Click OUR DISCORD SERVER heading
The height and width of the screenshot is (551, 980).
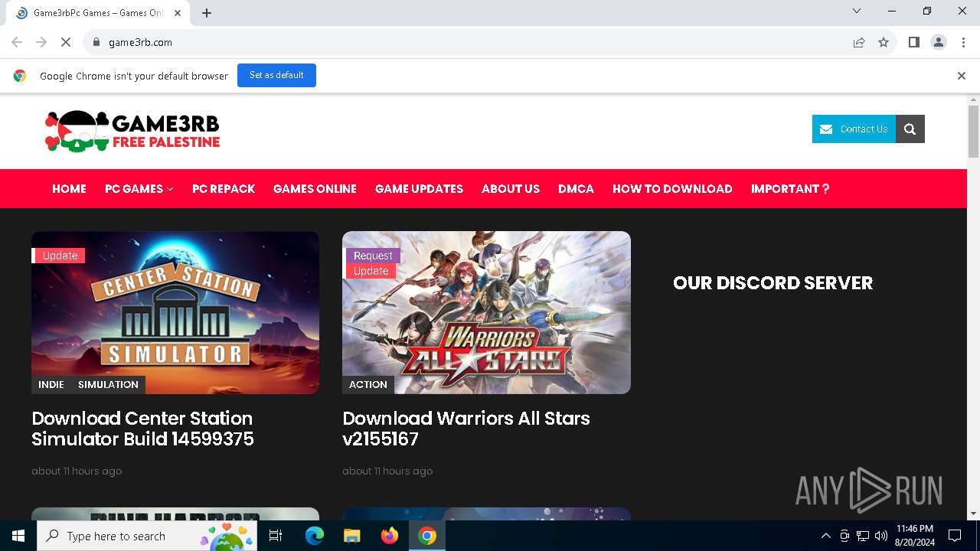click(x=773, y=283)
